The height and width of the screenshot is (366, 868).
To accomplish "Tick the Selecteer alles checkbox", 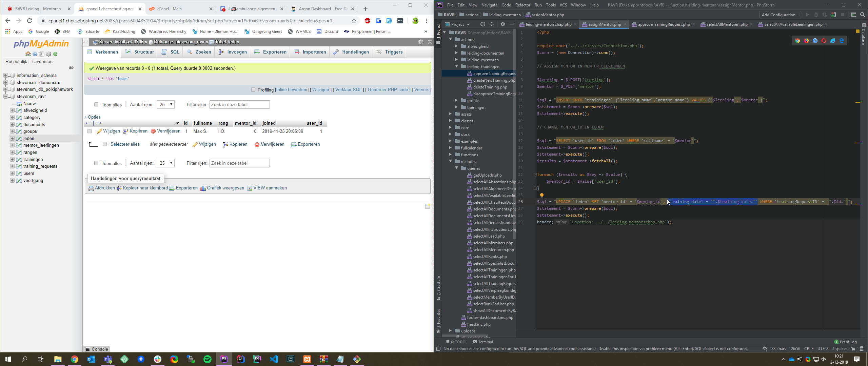I will tap(105, 144).
